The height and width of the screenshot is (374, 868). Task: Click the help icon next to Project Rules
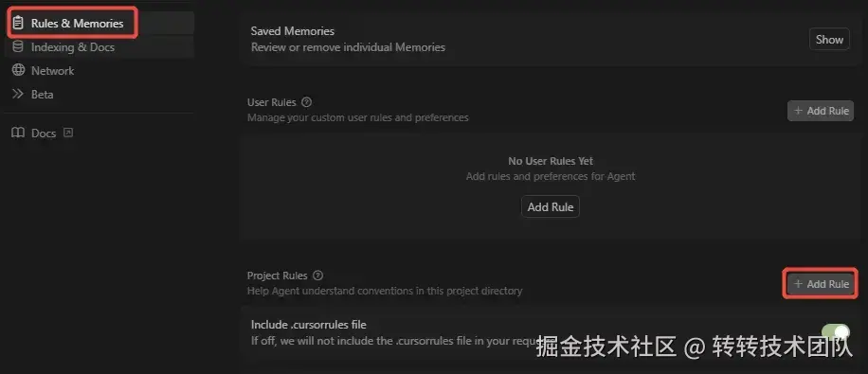(317, 276)
